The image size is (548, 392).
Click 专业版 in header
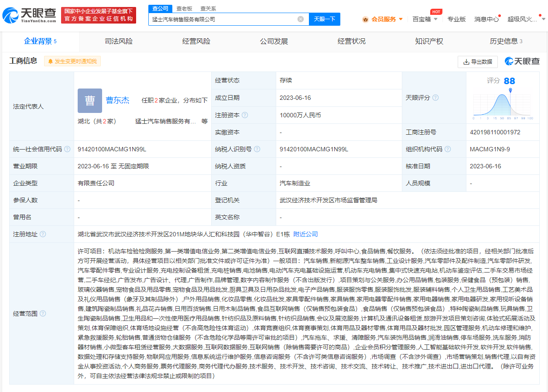click(456, 19)
